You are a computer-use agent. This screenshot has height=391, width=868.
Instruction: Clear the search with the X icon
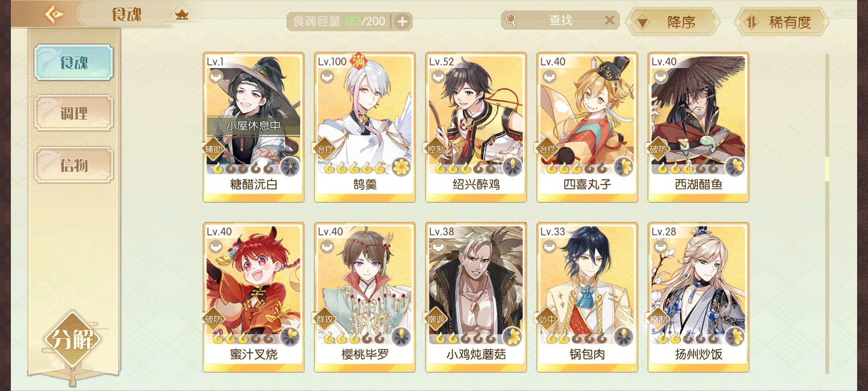(x=609, y=20)
